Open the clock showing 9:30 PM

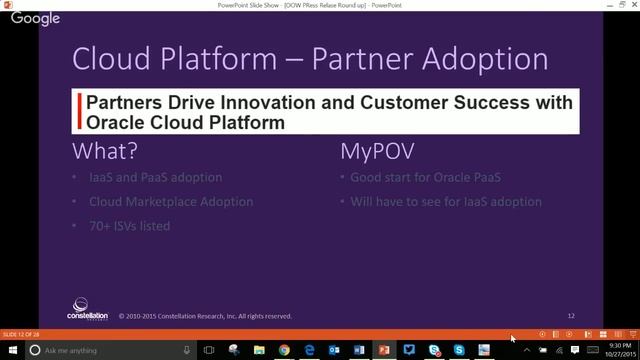620,350
